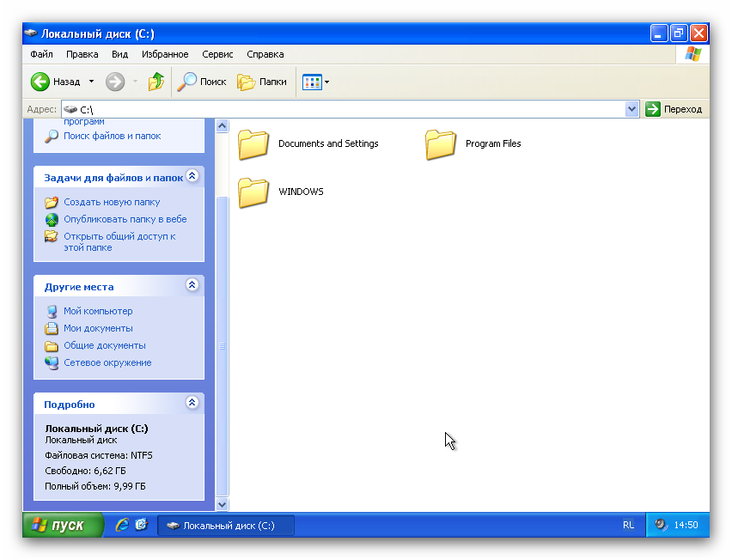Collapse the 'Другие места' panel
The image size is (732, 560).
click(x=192, y=285)
